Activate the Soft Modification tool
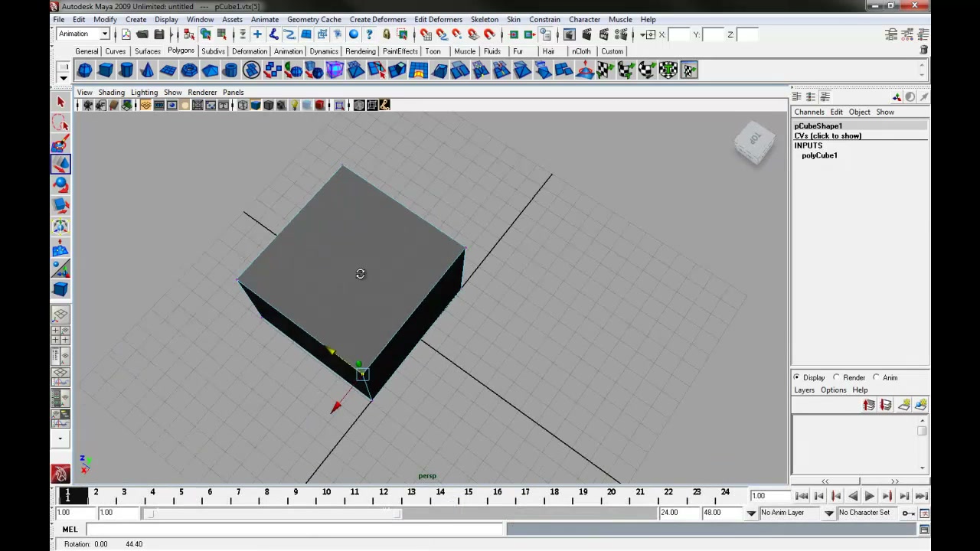Image resolution: width=980 pixels, height=551 pixels. 60,248
